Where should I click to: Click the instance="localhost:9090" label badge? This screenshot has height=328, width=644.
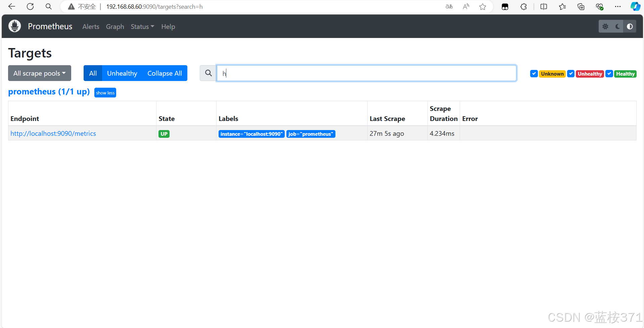[251, 134]
